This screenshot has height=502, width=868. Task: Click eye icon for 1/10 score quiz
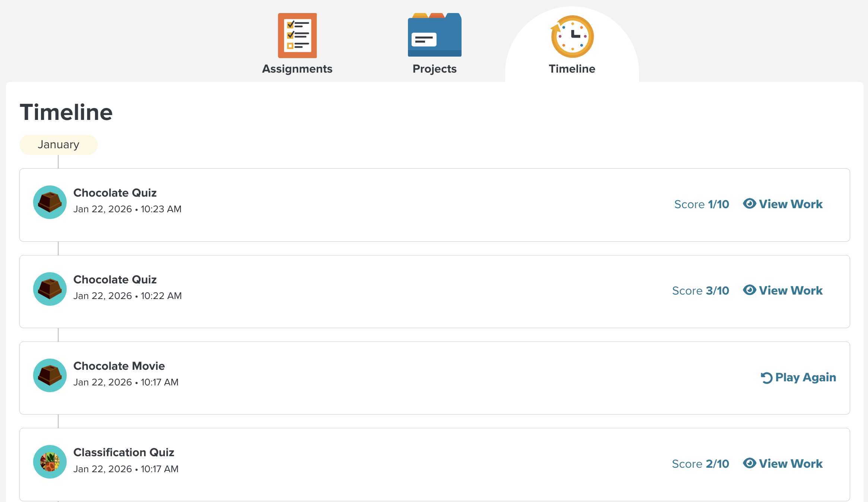tap(749, 203)
